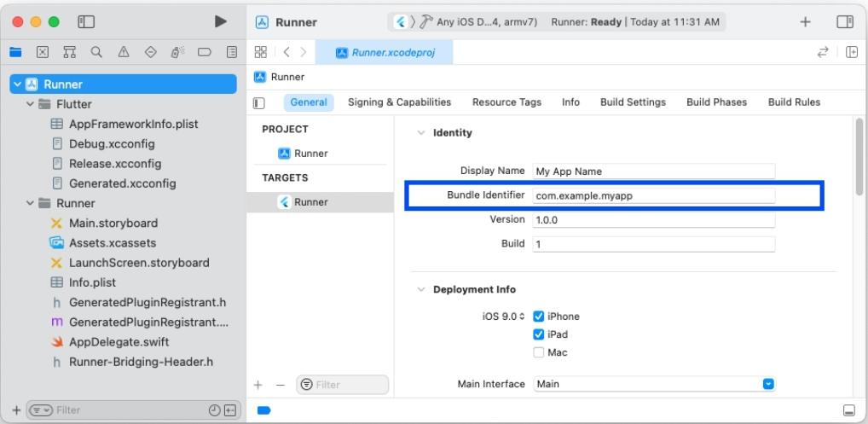Click the Bundle Identifier field
This screenshot has height=424, width=868.
tap(654, 195)
